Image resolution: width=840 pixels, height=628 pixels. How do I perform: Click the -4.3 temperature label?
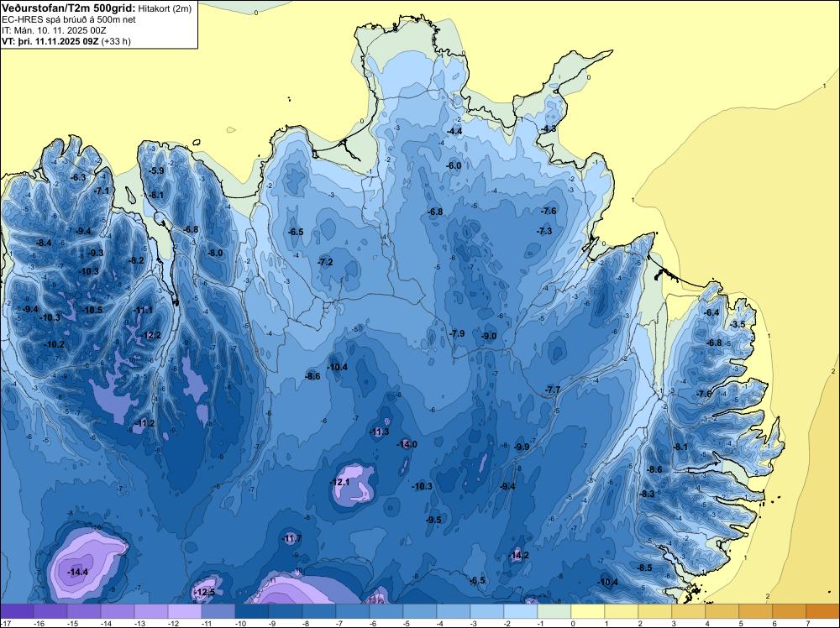tap(548, 129)
